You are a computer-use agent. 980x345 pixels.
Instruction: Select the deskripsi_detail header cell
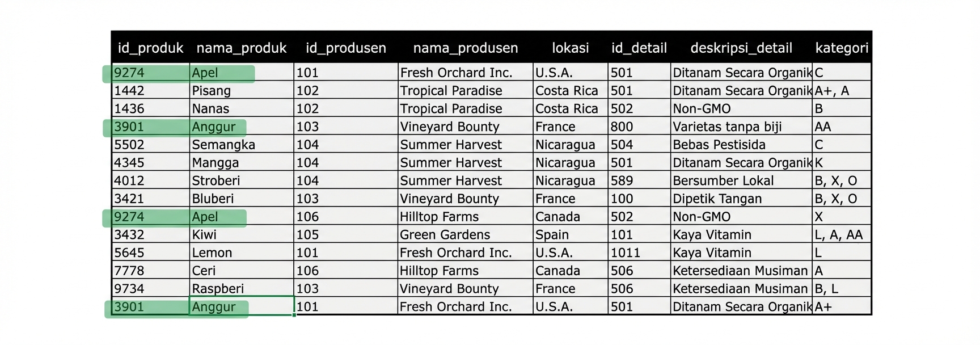click(741, 48)
